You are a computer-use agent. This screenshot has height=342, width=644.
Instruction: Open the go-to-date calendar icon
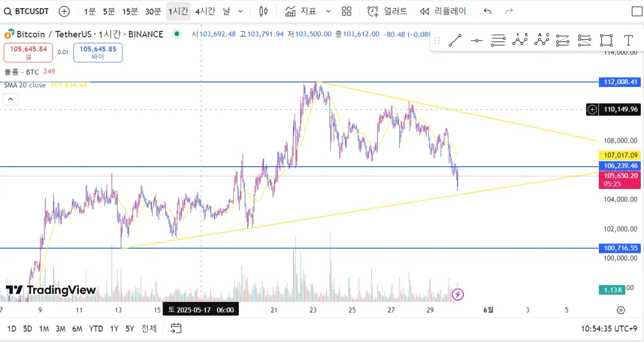tap(175, 329)
